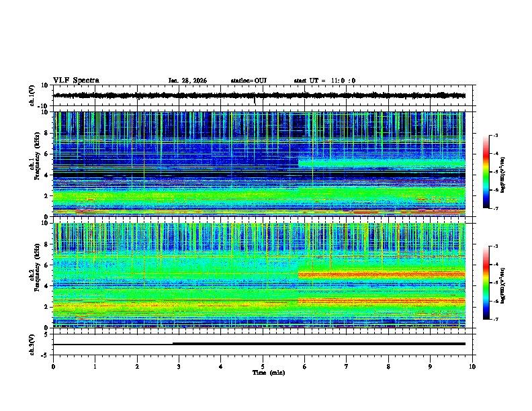
Task: Click the ch.1 Frequency (kHz) axis label
Action: click(x=35, y=156)
